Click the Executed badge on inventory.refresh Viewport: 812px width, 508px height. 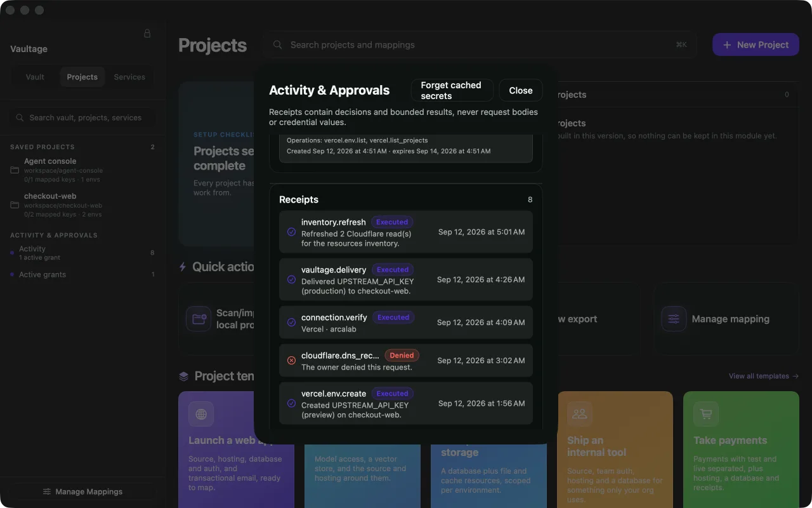(x=392, y=222)
